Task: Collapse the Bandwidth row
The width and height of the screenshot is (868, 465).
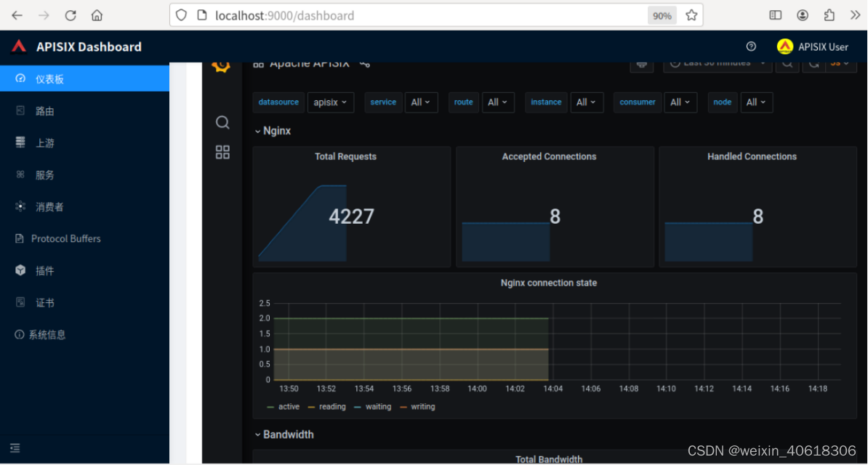Action: point(284,434)
